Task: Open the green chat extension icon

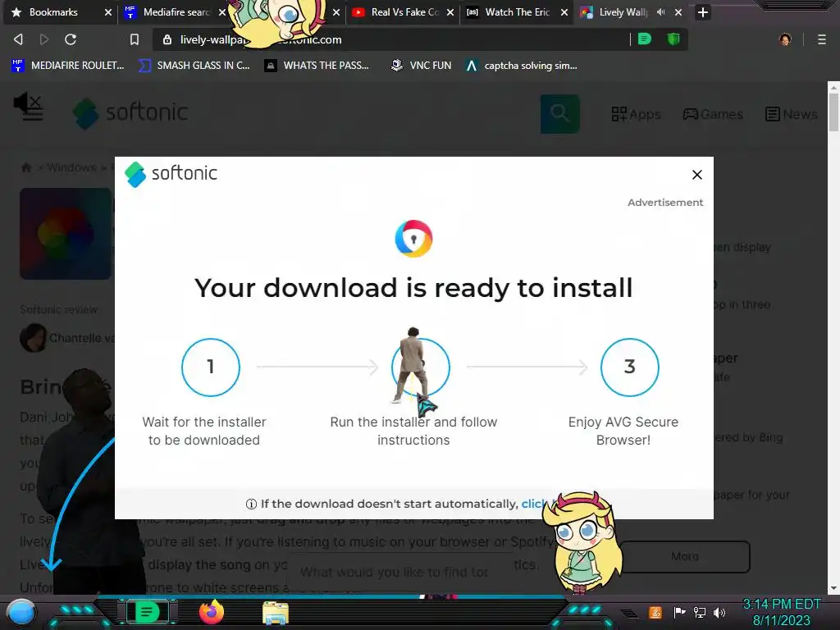Action: (x=645, y=39)
